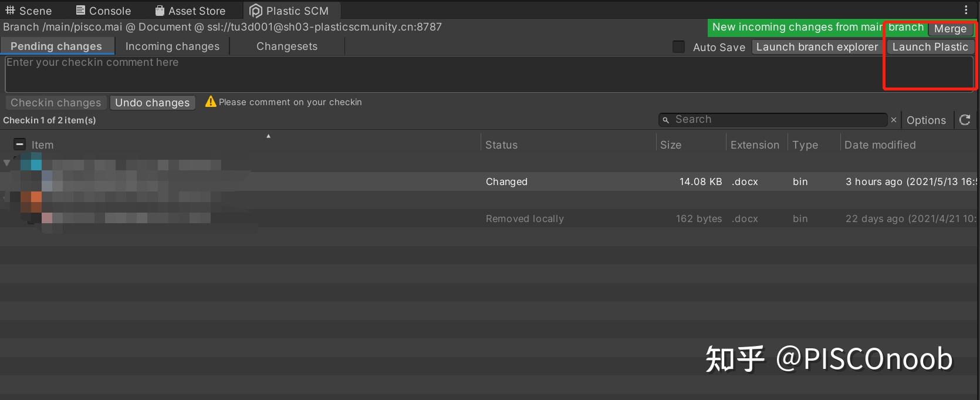Click the Scene tab grid icon

pyautogui.click(x=10, y=10)
